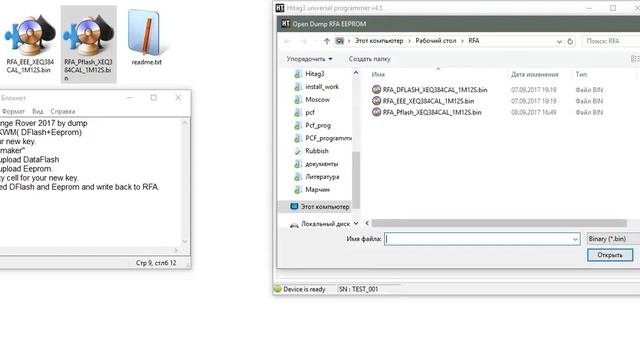This screenshot has height=360, width=640.
Task: Click the Открыть button
Action: click(x=610, y=255)
